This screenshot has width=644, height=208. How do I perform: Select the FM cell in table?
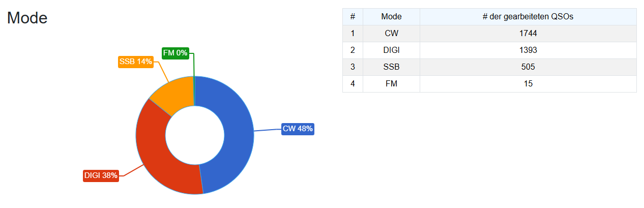(391, 83)
